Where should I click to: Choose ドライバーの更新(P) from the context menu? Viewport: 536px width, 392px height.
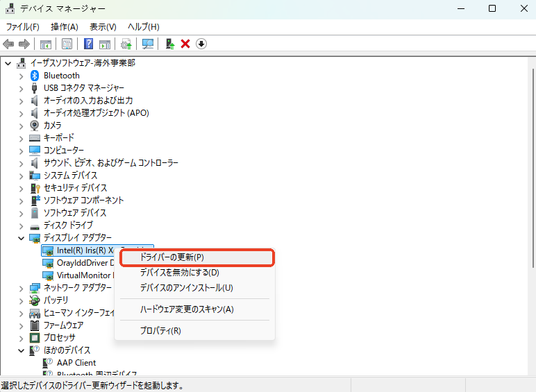pyautogui.click(x=171, y=257)
